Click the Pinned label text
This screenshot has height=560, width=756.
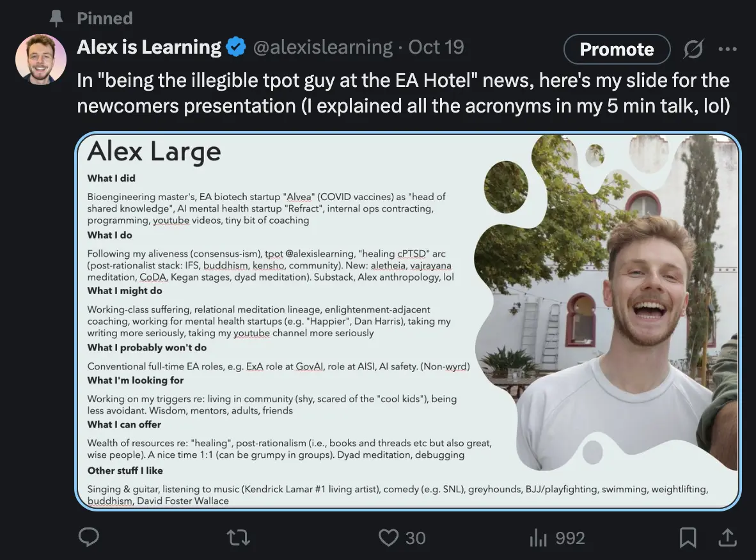coord(104,19)
